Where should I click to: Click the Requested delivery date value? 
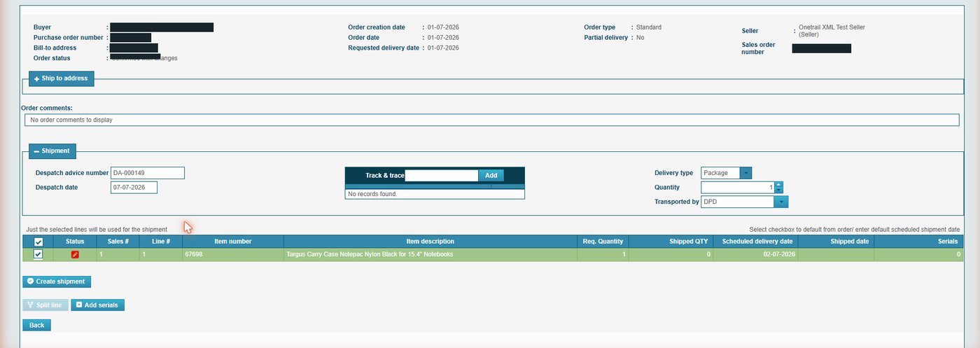(x=443, y=48)
